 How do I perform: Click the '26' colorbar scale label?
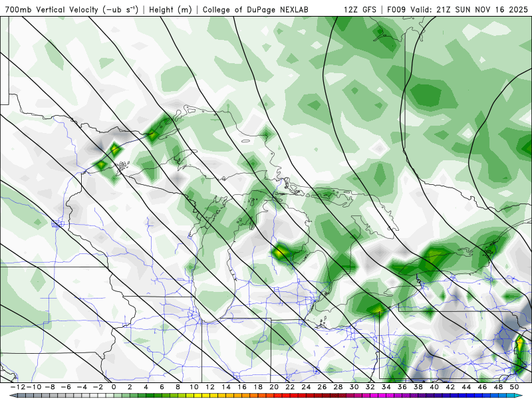coord(323,387)
